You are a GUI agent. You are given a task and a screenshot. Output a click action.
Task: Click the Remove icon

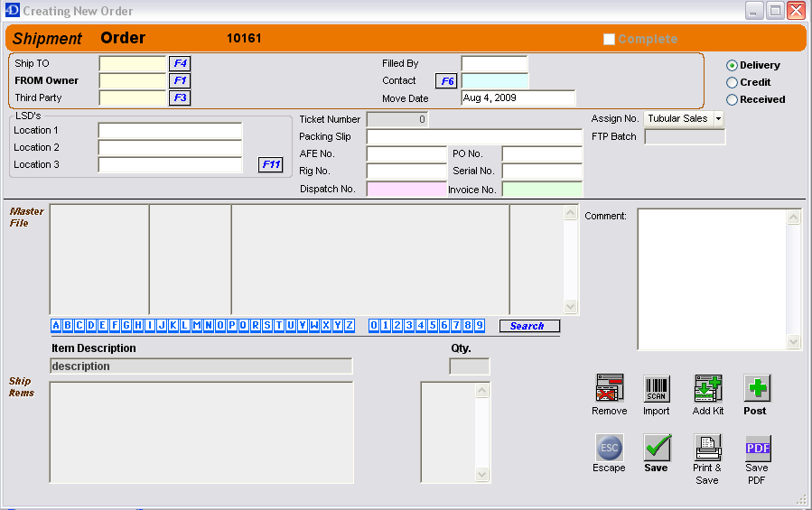610,388
